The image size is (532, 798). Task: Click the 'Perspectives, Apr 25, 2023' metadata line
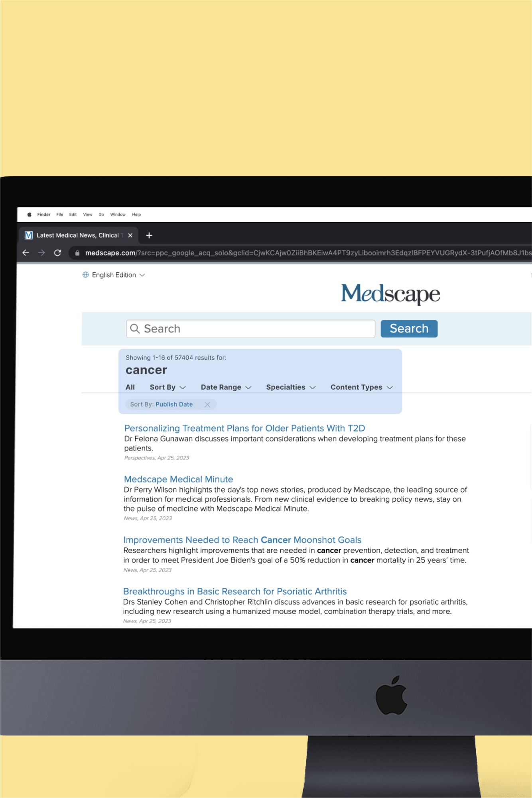(157, 458)
